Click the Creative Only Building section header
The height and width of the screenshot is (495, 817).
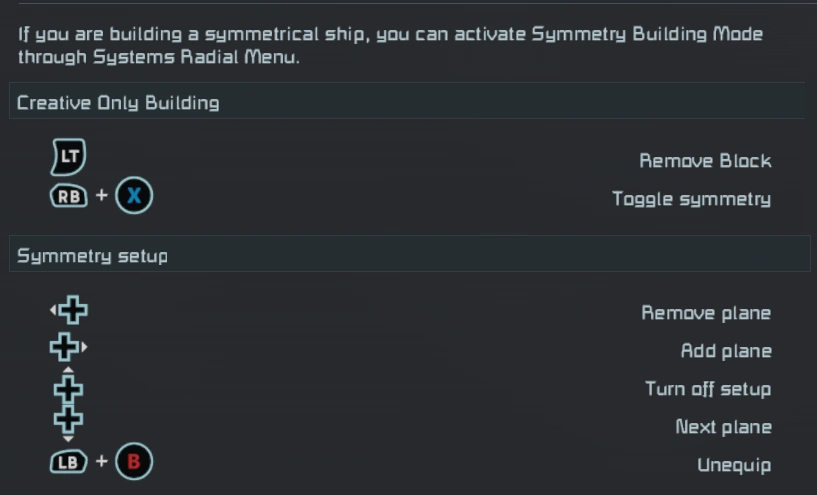[118, 102]
